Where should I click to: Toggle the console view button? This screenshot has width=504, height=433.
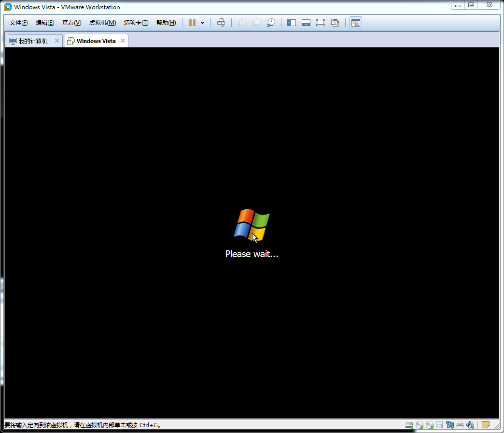tap(356, 23)
